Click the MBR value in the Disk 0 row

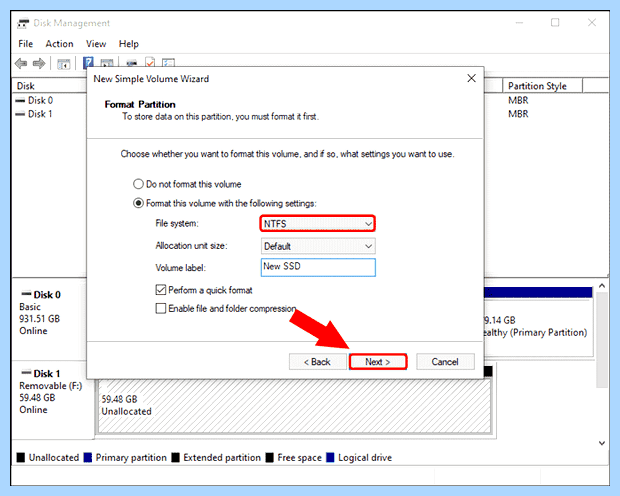[518, 100]
